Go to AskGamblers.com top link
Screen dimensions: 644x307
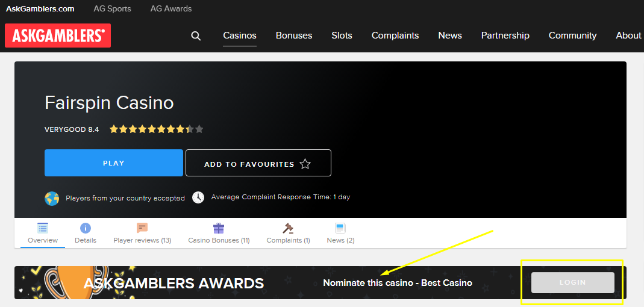(40, 8)
